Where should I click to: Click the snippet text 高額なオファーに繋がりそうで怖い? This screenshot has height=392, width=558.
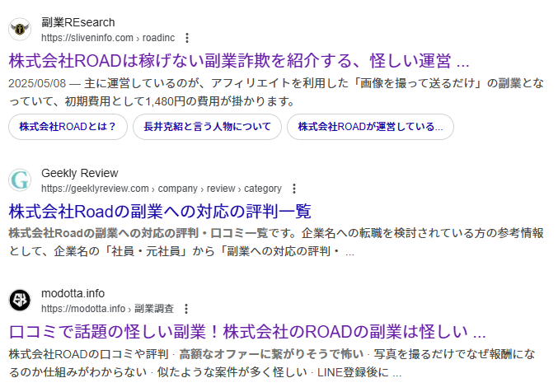click(x=271, y=354)
